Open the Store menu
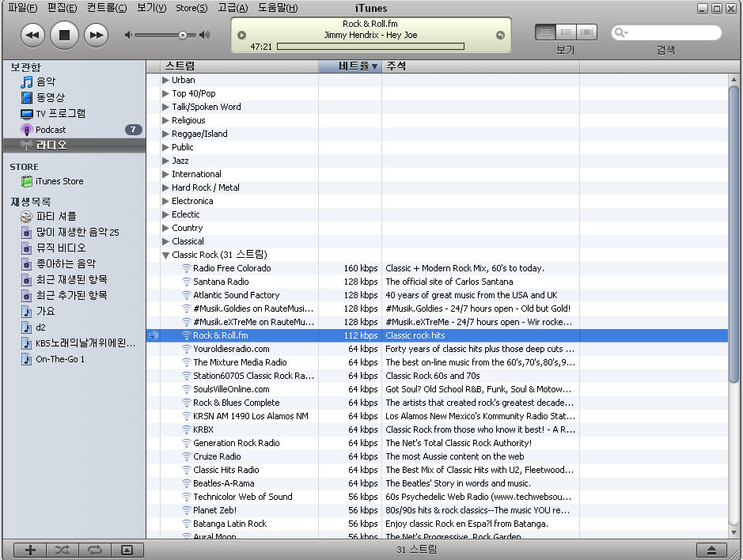Viewport: 743px width, 560px height. point(191,8)
